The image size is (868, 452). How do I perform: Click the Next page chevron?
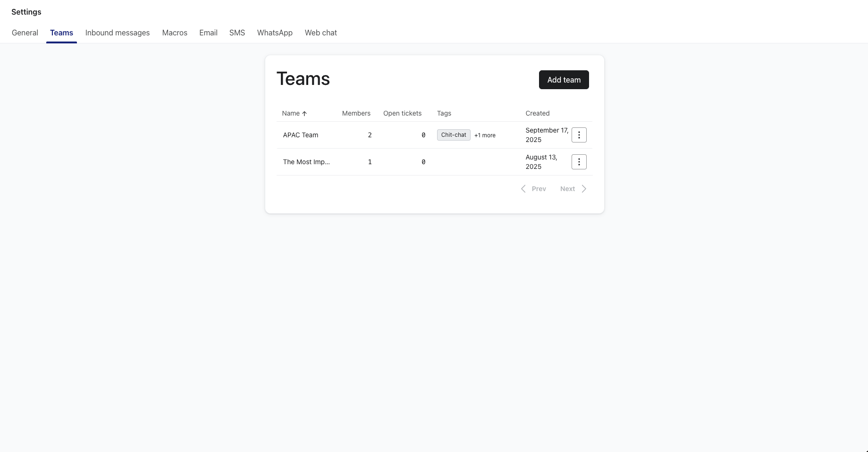(584, 189)
